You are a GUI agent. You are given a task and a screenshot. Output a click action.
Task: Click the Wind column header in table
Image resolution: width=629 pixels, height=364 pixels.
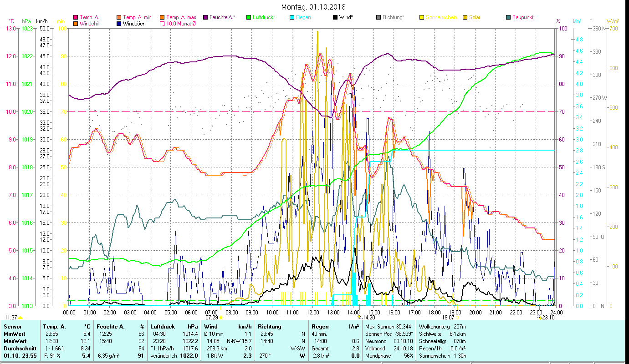(x=211, y=327)
